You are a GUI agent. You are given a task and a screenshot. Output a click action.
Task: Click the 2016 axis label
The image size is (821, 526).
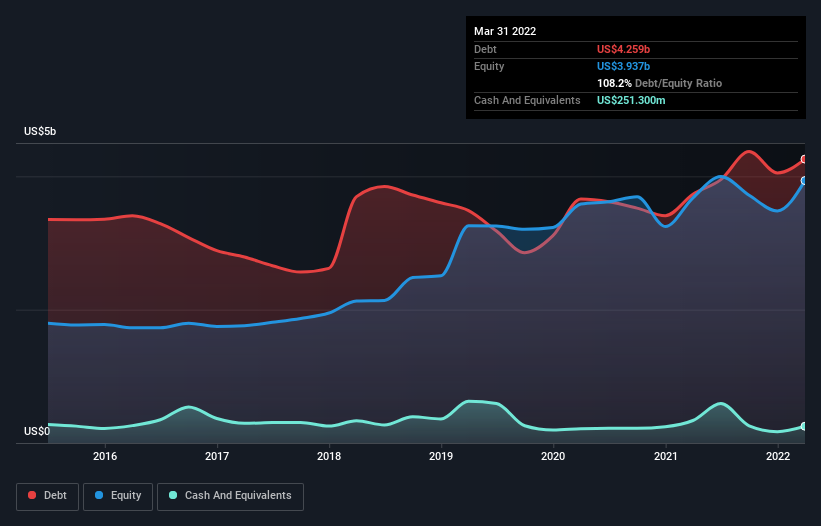click(x=105, y=456)
